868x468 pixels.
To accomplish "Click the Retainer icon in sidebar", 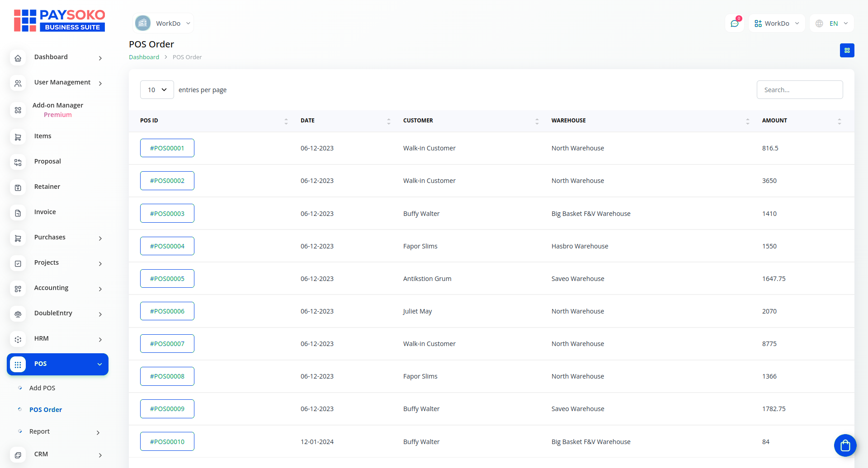I will (18, 188).
